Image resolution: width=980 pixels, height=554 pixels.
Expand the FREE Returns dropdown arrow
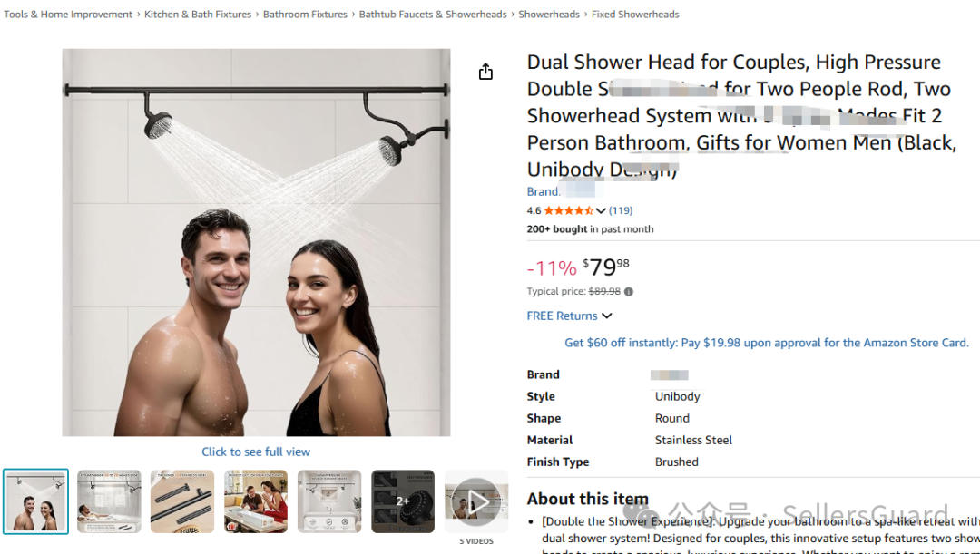click(x=606, y=316)
